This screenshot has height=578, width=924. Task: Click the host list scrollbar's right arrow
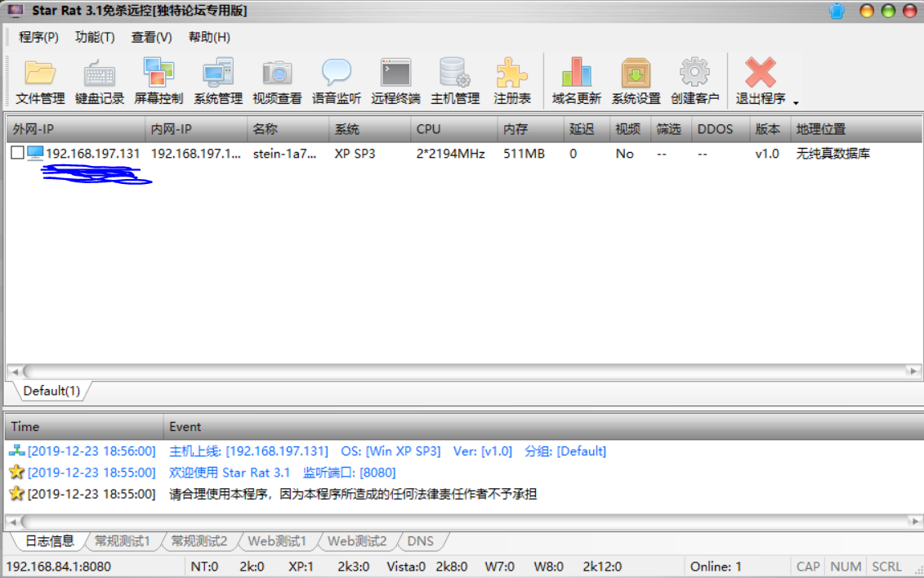coord(913,371)
